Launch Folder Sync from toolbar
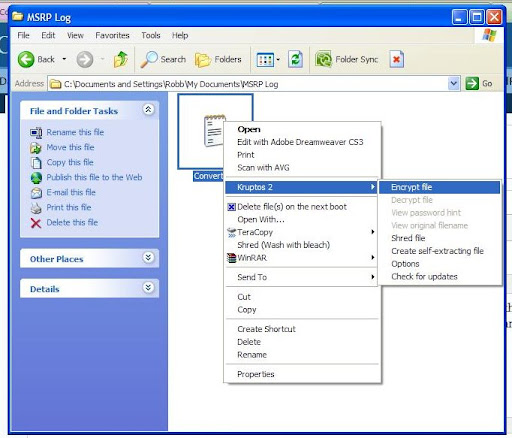The width and height of the screenshot is (512, 438). (347, 60)
